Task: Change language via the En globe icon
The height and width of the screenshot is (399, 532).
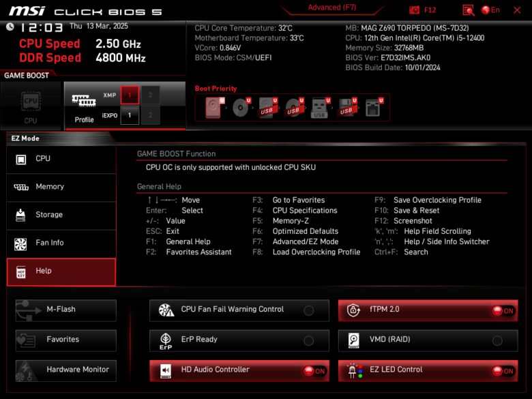Action: tap(490, 10)
